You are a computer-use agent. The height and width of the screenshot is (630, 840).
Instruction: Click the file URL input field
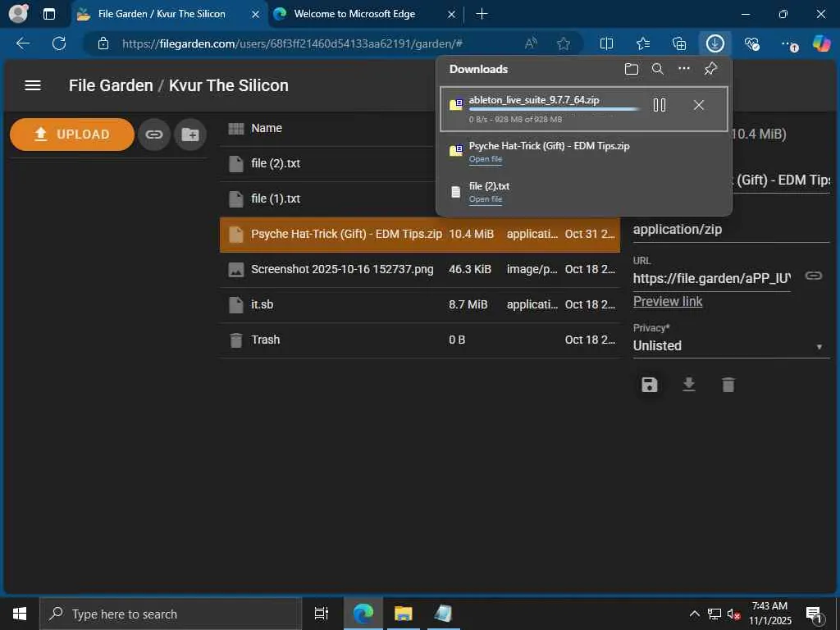pos(711,279)
